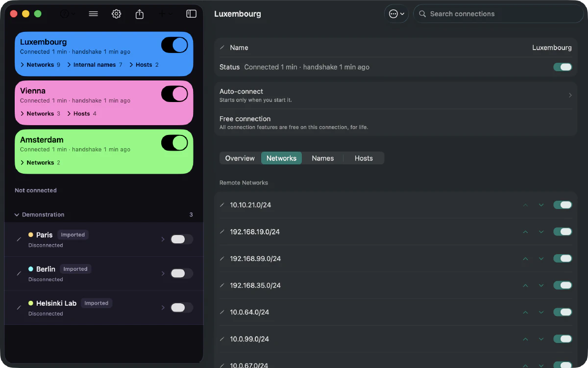Open the ellipsis more-actions menu
The width and height of the screenshot is (588, 368).
click(x=396, y=14)
